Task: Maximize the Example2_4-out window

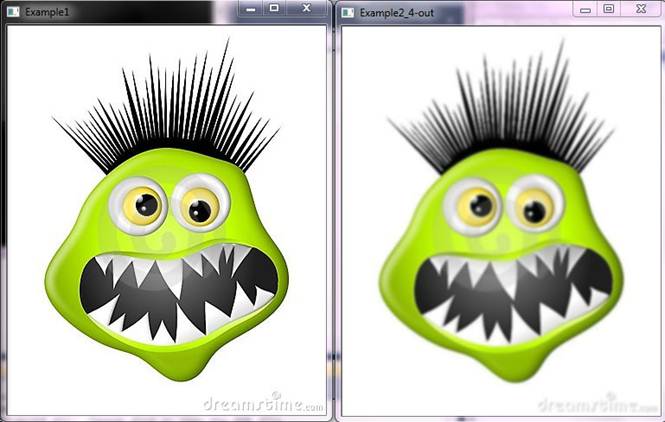Action: (x=609, y=9)
